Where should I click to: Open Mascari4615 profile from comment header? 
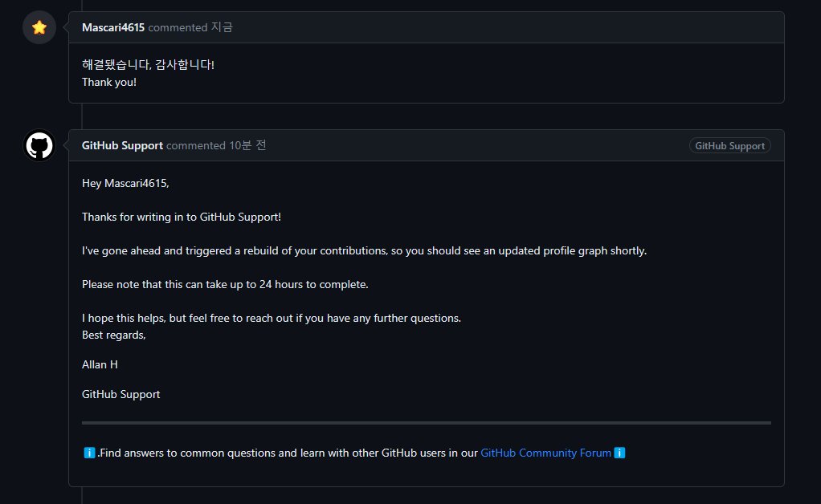click(113, 27)
